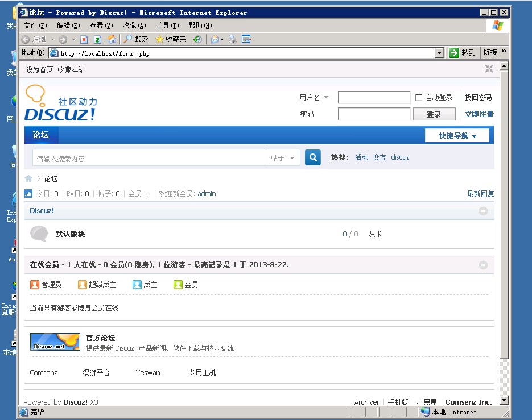
Task: Open the 查看(V) menu
Action: [101, 26]
